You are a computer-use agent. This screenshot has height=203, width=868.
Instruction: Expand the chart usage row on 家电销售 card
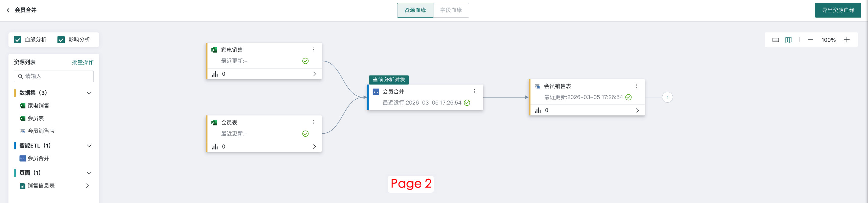[314, 74]
